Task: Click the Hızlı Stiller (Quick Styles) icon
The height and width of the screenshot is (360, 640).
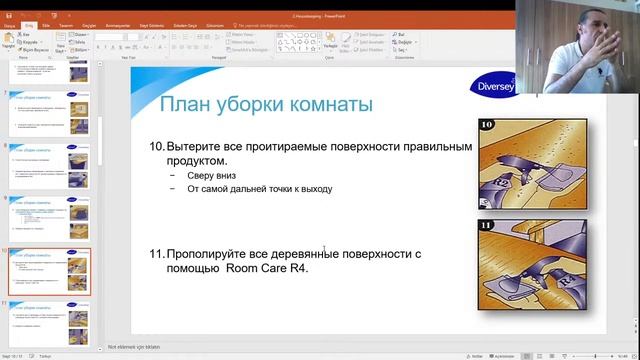Action: pyautogui.click(x=345, y=38)
